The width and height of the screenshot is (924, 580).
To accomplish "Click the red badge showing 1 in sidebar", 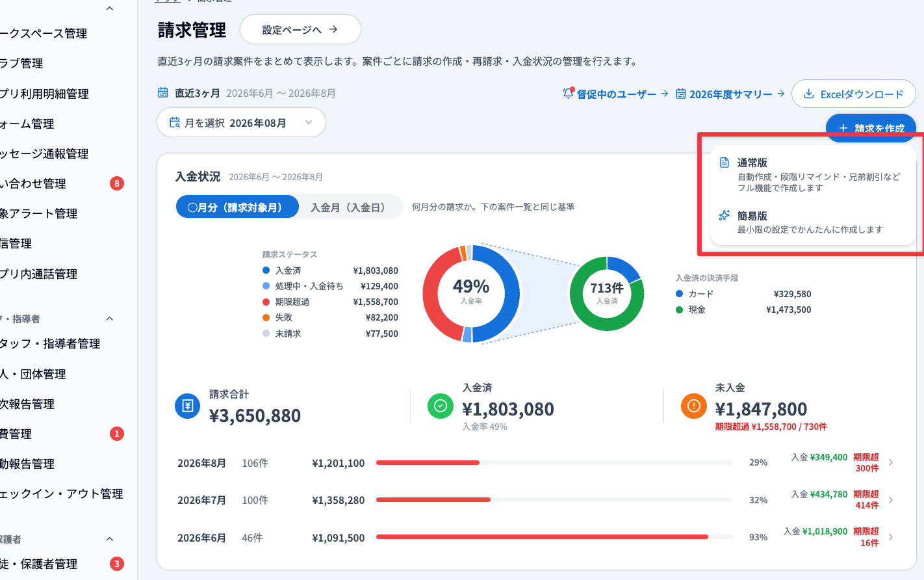I will coord(117,434).
